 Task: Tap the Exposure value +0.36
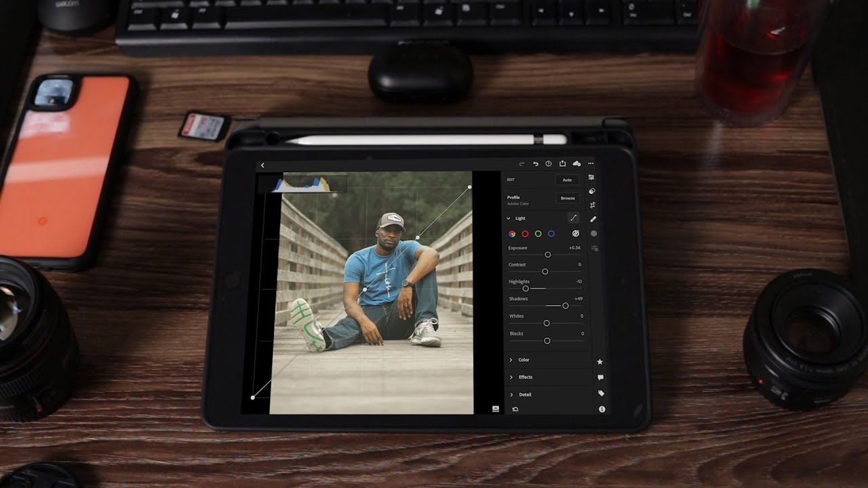pos(574,248)
